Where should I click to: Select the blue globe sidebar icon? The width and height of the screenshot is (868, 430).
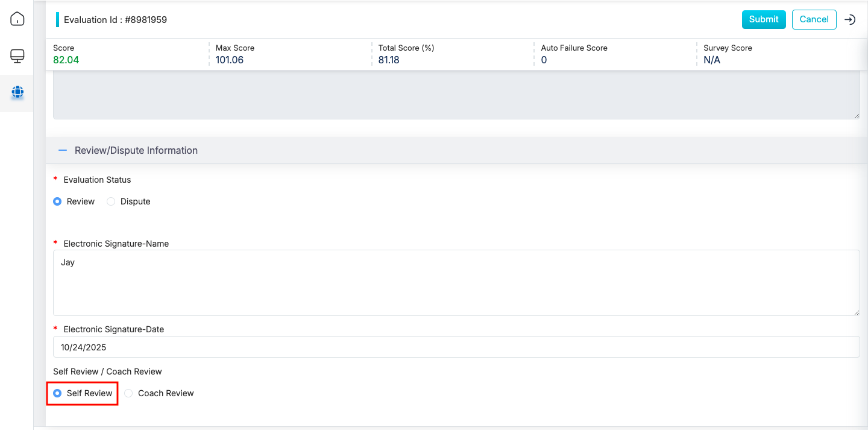point(17,92)
